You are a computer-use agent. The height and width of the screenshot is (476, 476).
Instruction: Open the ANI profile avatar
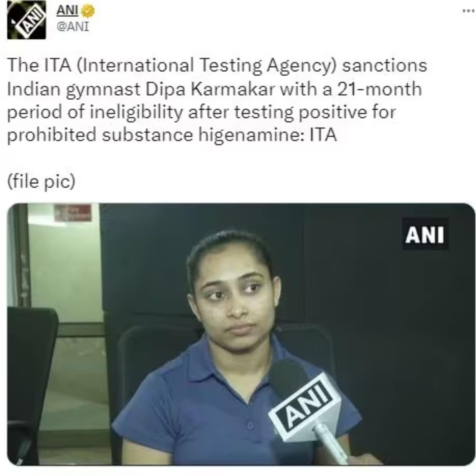click(26, 20)
